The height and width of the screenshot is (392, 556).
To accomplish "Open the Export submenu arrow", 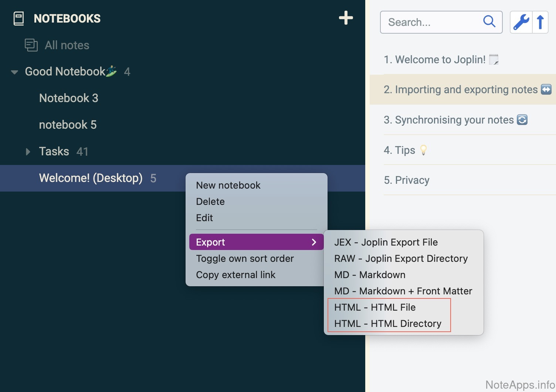I will (x=314, y=242).
